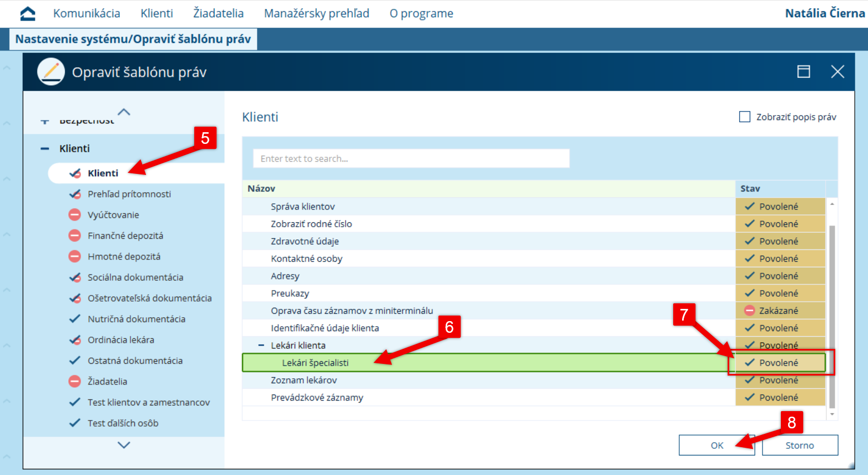
Task: Click the pencil icon in dialog header
Action: point(51,72)
